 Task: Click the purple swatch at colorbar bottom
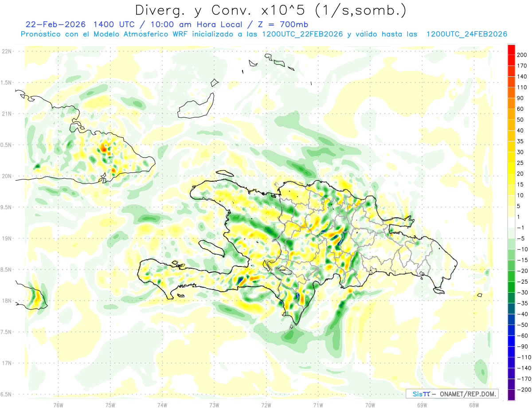coord(511,395)
